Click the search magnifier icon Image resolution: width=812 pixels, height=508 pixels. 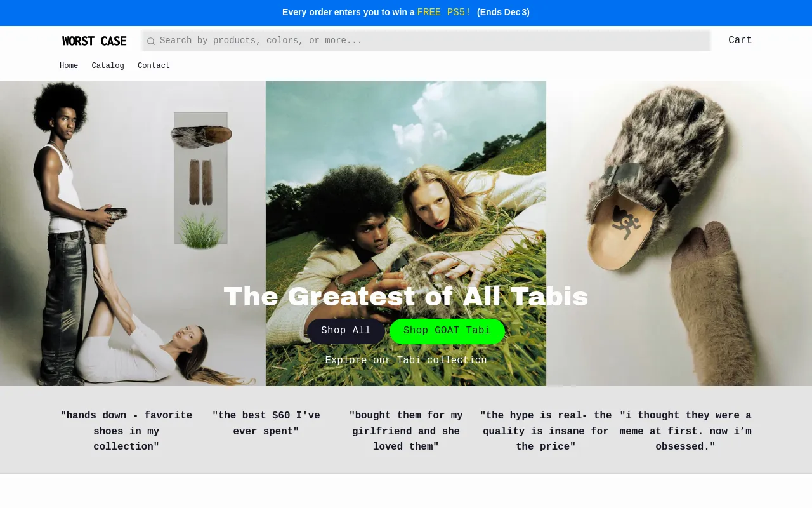pos(151,41)
